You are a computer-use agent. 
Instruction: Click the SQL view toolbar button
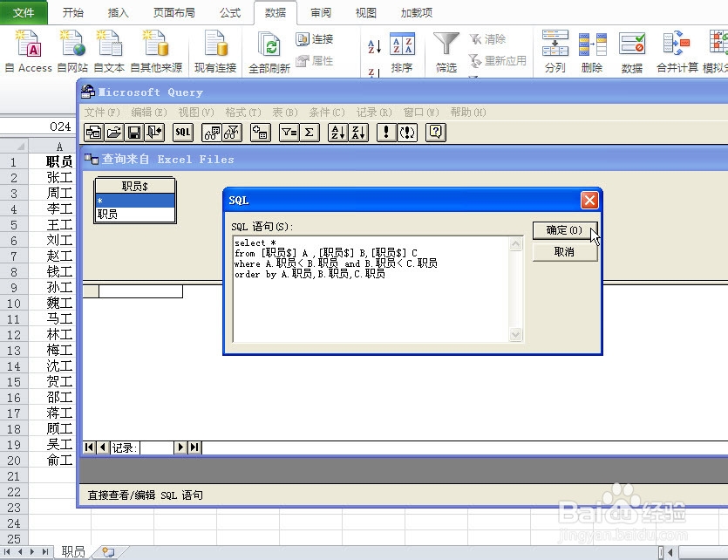(x=183, y=133)
